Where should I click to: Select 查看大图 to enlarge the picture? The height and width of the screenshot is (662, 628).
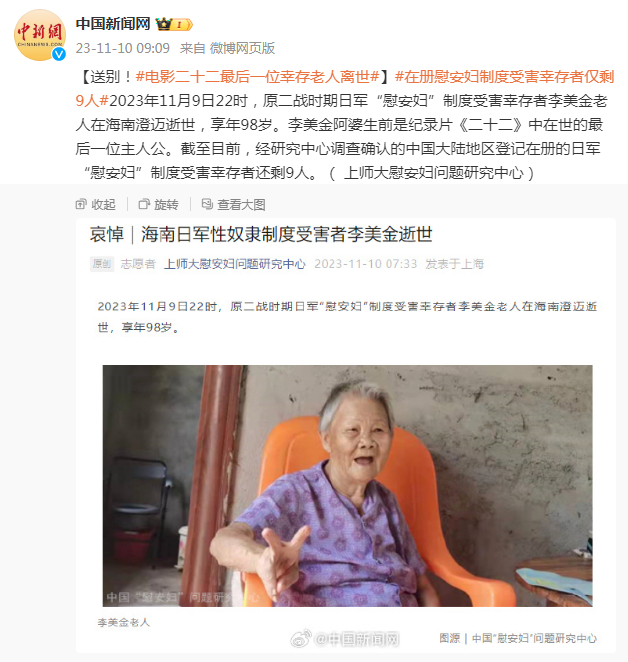point(241,205)
